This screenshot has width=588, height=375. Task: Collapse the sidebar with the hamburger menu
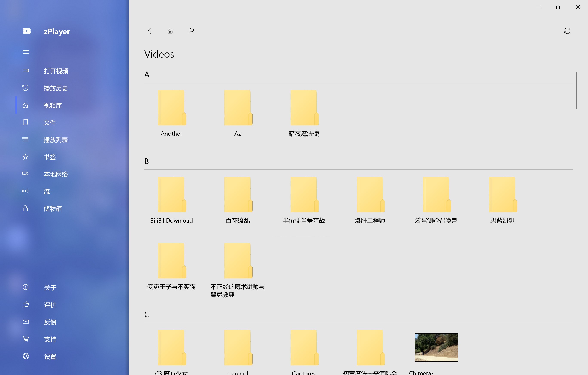tap(26, 52)
